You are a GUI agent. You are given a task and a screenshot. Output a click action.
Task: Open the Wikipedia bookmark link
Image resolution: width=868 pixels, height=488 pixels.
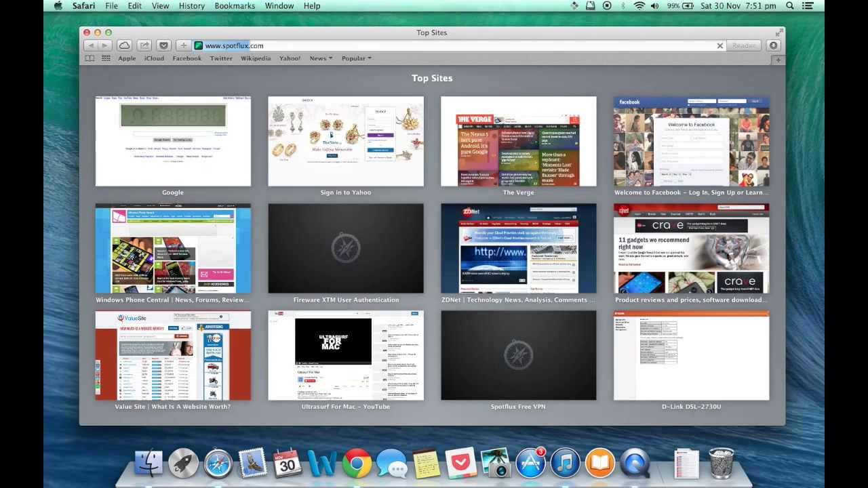(256, 58)
